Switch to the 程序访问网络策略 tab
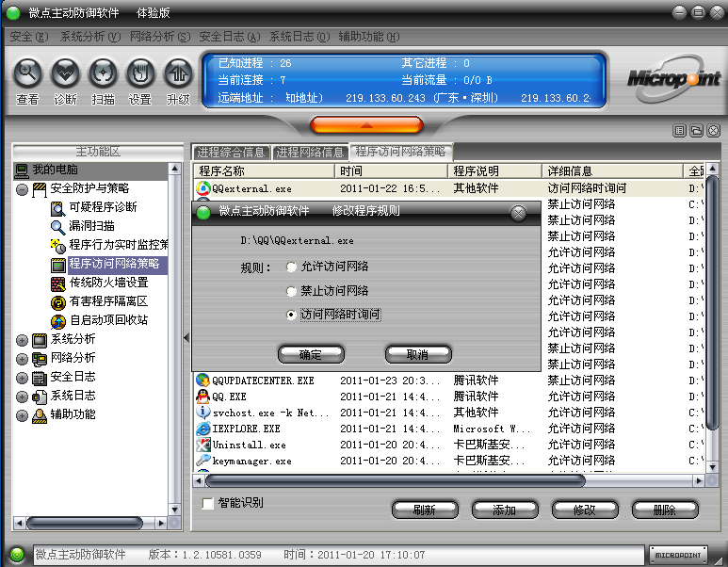 [x=400, y=152]
